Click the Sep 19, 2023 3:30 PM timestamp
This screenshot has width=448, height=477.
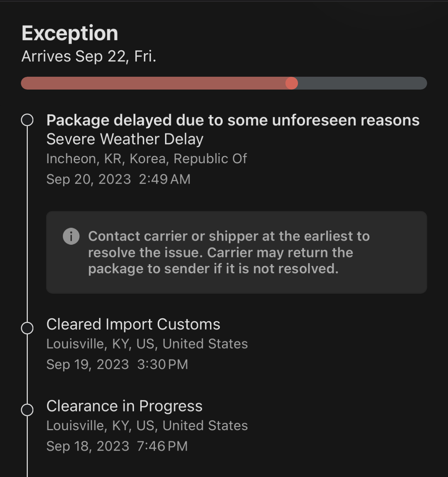point(117,364)
